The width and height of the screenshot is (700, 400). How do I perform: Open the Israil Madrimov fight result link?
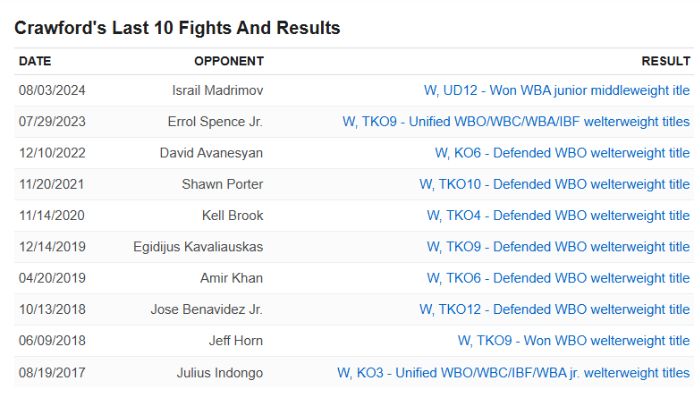556,90
